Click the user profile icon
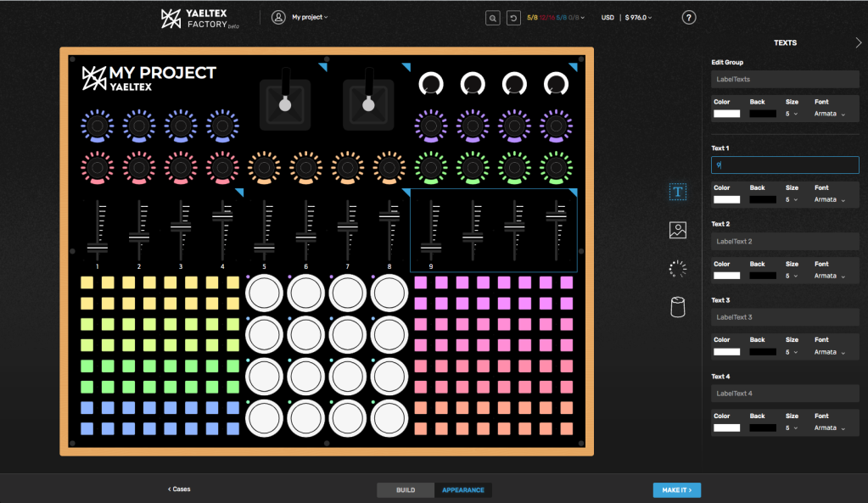 point(278,17)
